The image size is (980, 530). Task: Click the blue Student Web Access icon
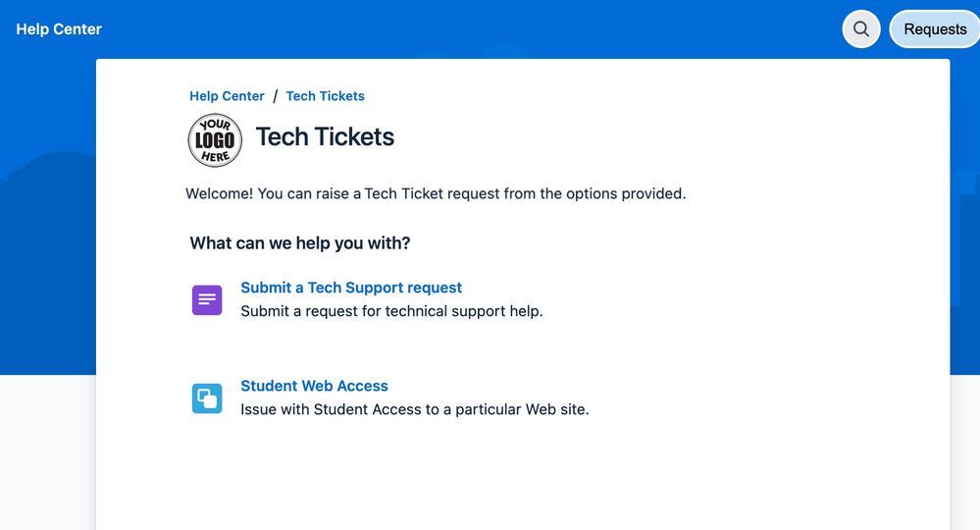click(207, 398)
